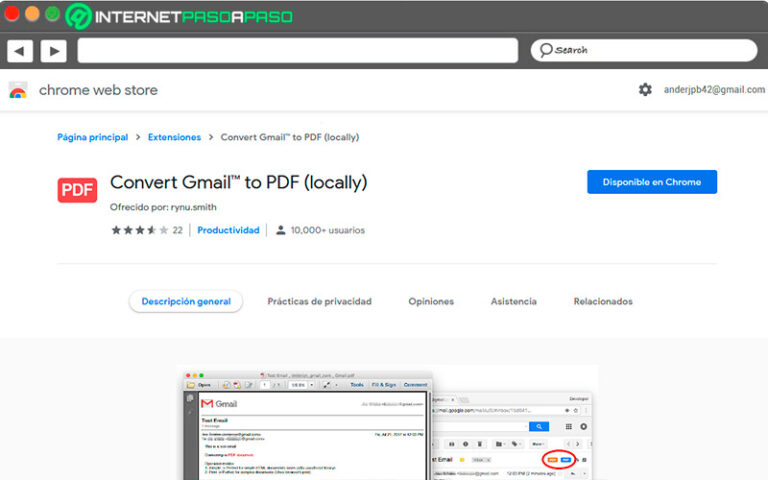Click the browser forward arrow button
Viewport: 768px width, 480px height.
click(x=54, y=51)
